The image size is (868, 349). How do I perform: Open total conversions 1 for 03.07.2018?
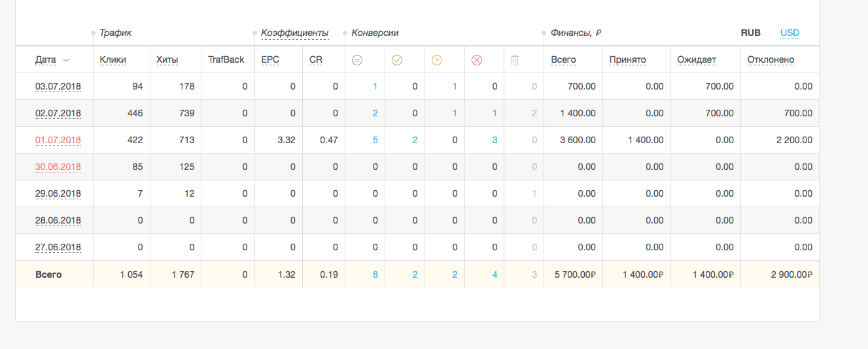click(x=375, y=86)
